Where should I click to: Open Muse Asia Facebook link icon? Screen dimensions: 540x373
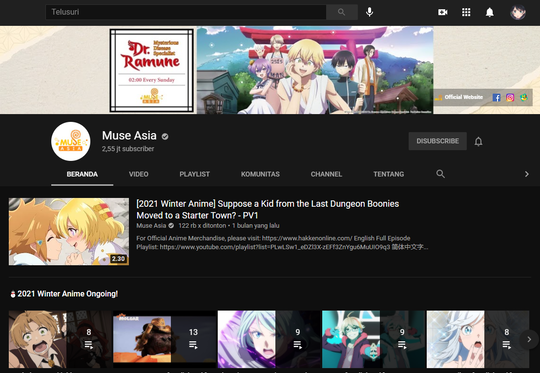coord(496,97)
